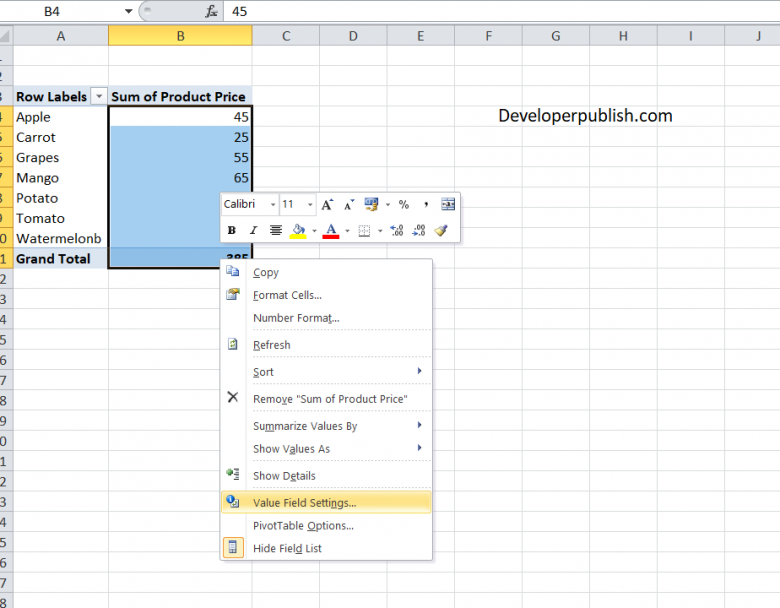
Task: Click Decrease Decimal icon
Action: 419,230
